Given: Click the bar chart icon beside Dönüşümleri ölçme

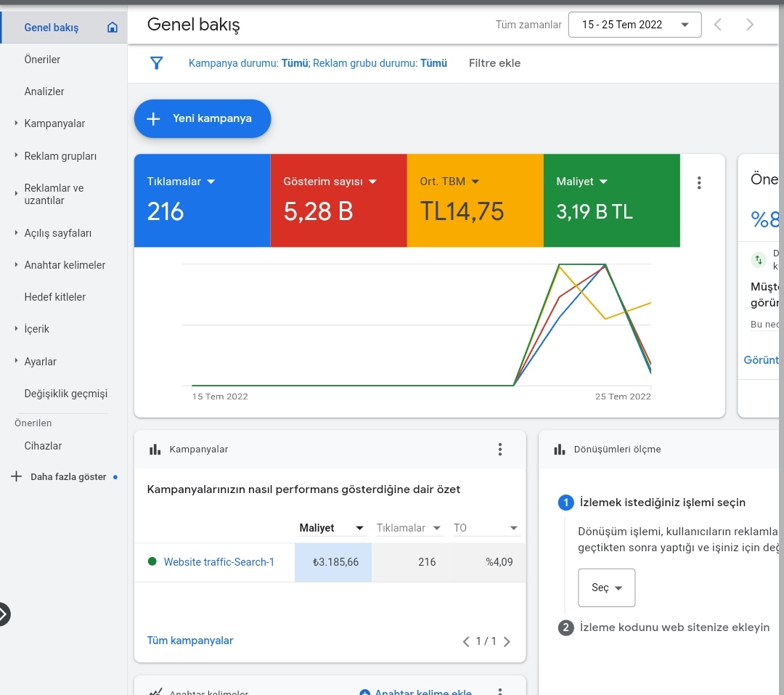Looking at the screenshot, I should click(560, 450).
